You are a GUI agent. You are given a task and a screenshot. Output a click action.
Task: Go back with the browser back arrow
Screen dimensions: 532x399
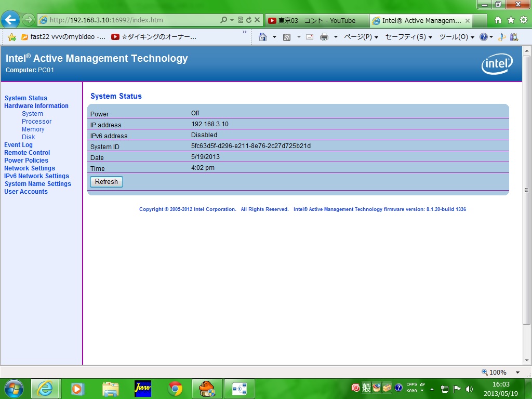point(10,20)
